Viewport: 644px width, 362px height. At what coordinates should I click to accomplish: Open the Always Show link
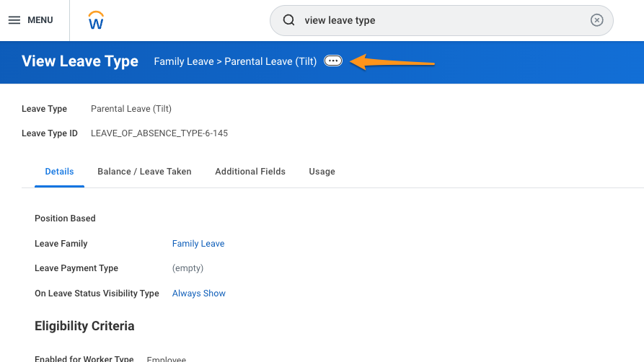click(x=198, y=293)
